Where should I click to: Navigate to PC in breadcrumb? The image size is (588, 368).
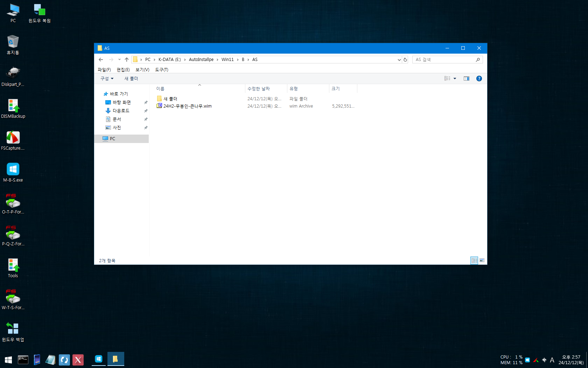pos(148,60)
